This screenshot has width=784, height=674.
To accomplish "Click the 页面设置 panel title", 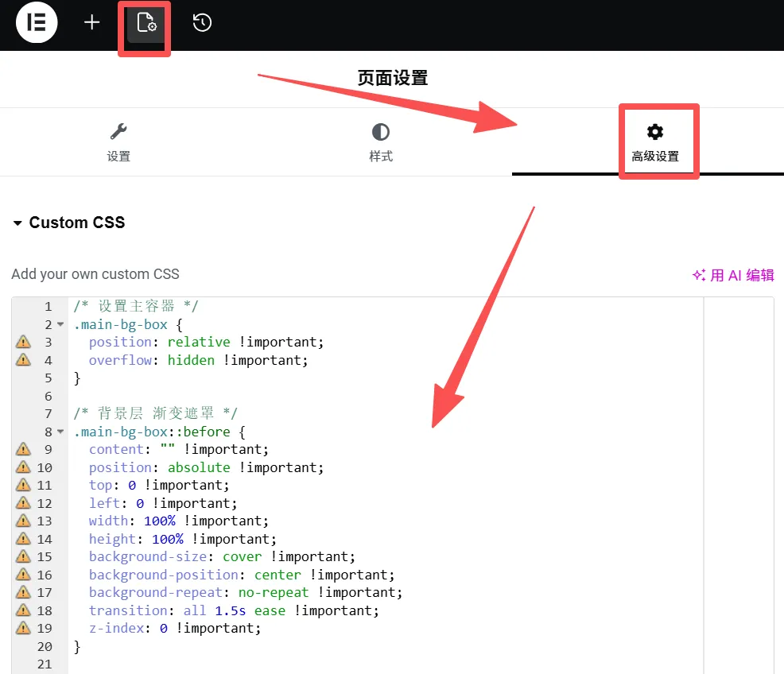I will [393, 78].
